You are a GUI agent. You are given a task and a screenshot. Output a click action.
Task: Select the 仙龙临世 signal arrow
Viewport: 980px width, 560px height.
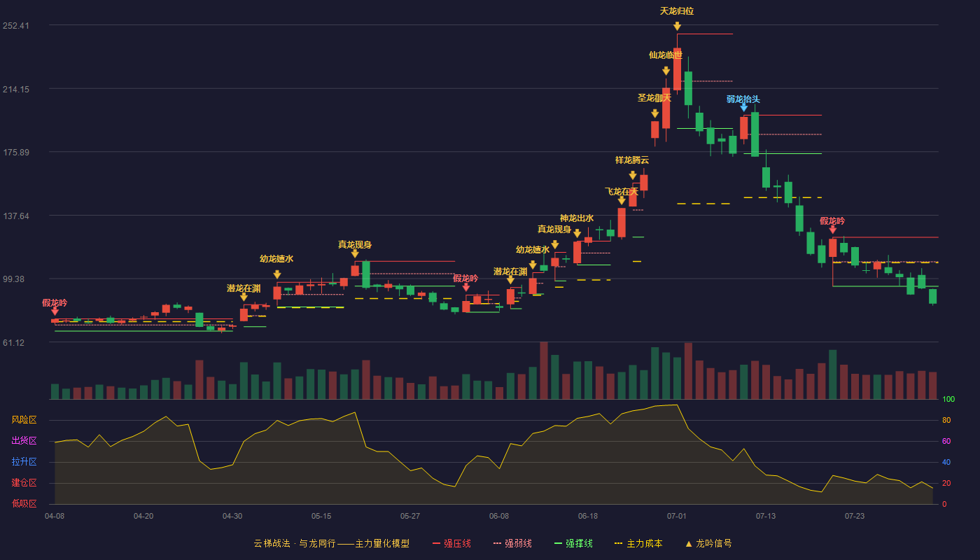pyautogui.click(x=666, y=71)
